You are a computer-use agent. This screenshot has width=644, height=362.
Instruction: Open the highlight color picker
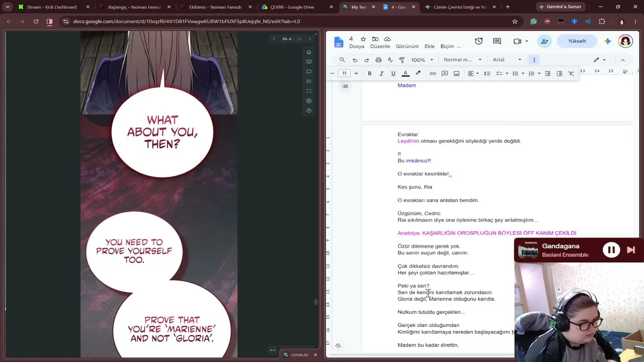418,73
